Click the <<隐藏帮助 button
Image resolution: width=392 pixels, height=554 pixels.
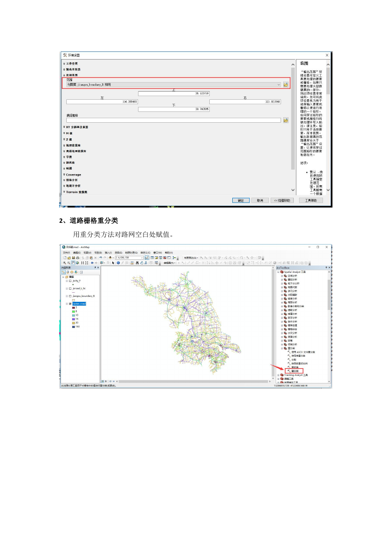point(282,200)
